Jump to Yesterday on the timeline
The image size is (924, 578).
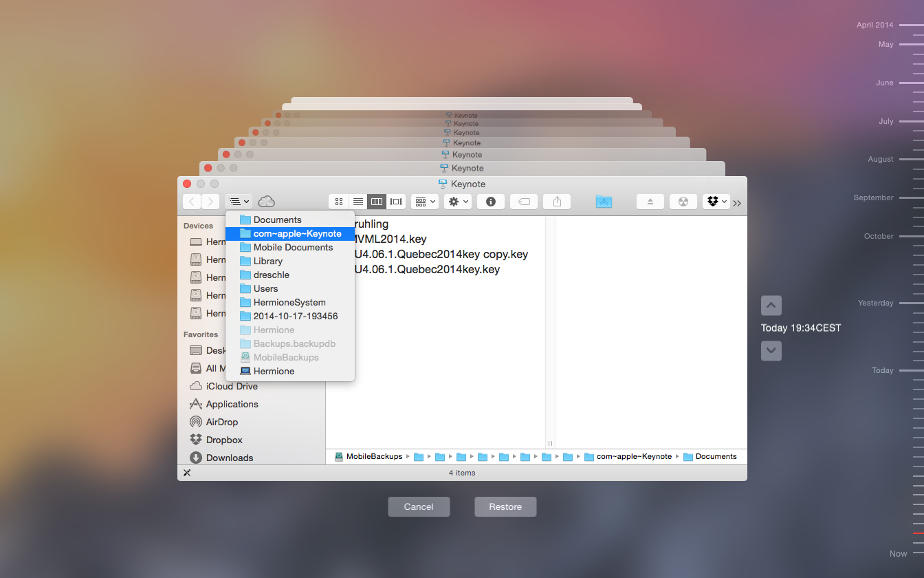[x=876, y=303]
